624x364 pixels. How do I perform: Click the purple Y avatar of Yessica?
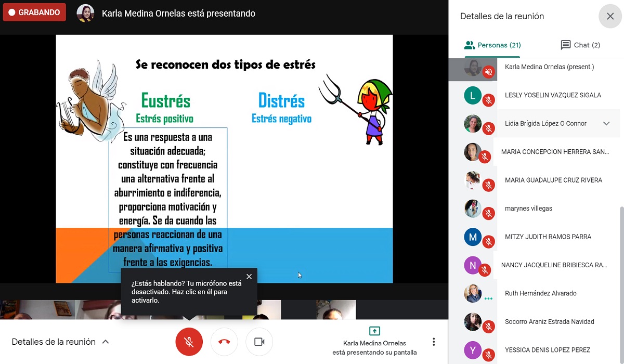tap(473, 350)
